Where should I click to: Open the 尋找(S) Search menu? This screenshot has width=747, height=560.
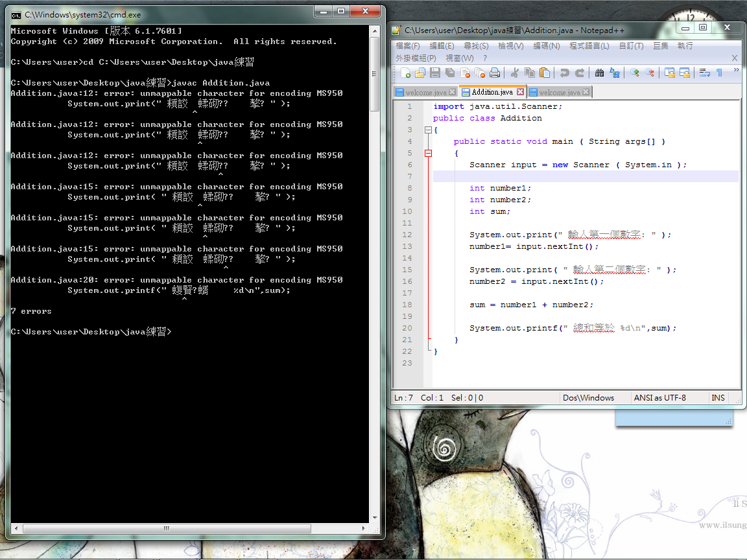point(476,46)
